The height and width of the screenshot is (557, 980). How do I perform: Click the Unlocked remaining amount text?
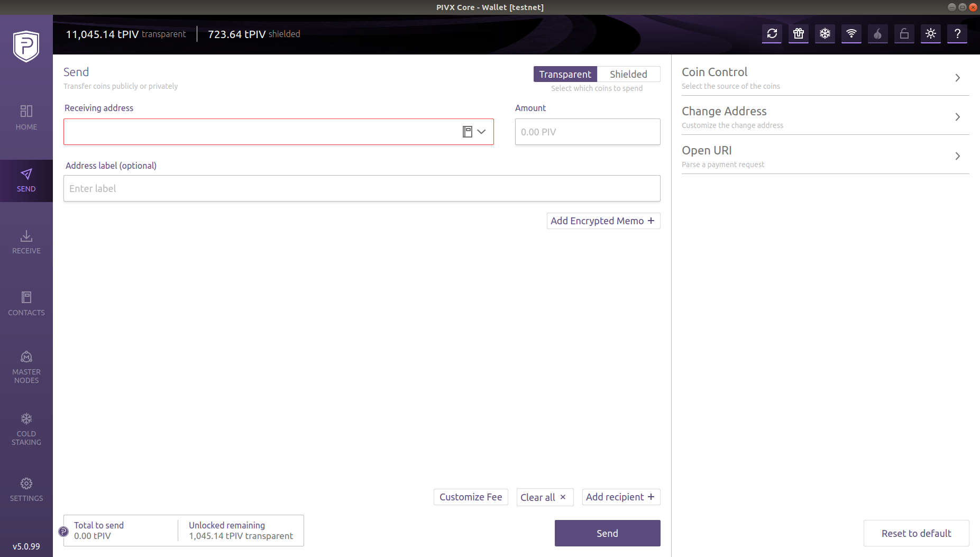(241, 536)
